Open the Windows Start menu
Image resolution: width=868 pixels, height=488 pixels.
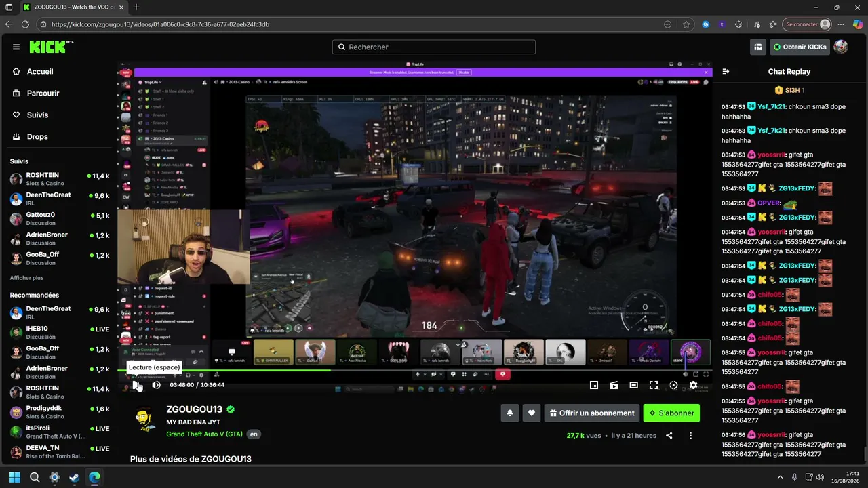coord(15,477)
